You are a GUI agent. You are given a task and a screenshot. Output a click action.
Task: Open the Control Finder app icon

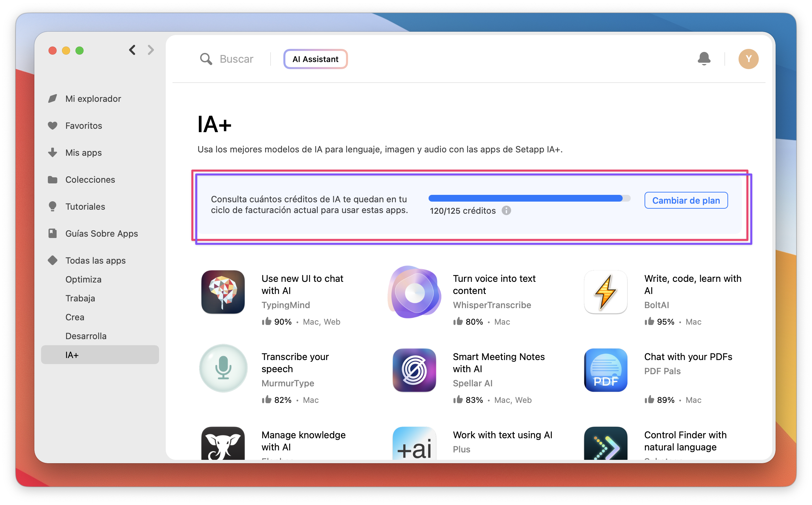pyautogui.click(x=605, y=443)
